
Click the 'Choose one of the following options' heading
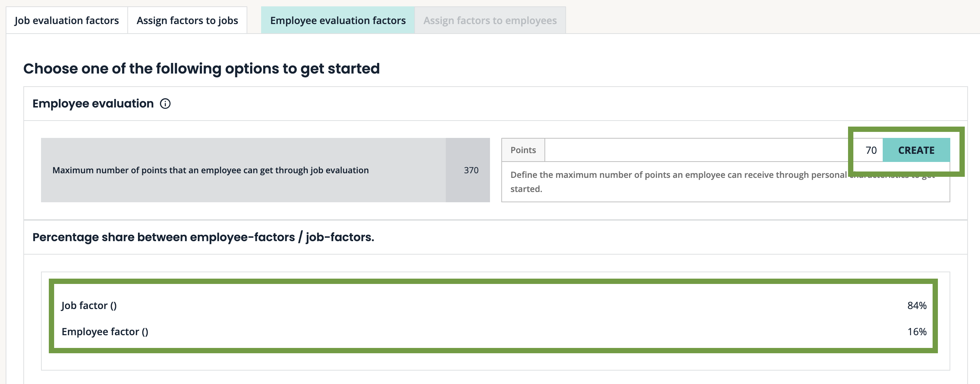click(x=201, y=69)
